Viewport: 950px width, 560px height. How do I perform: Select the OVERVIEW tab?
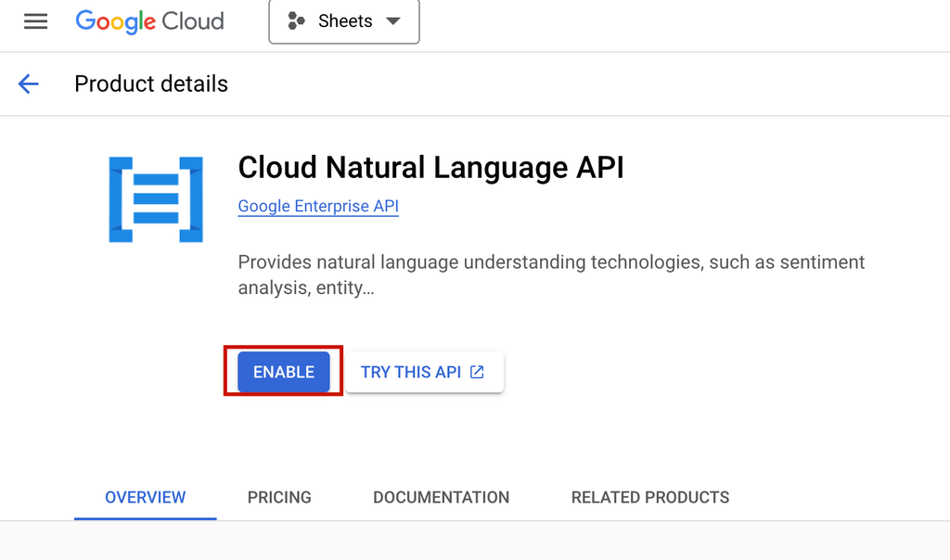(146, 497)
